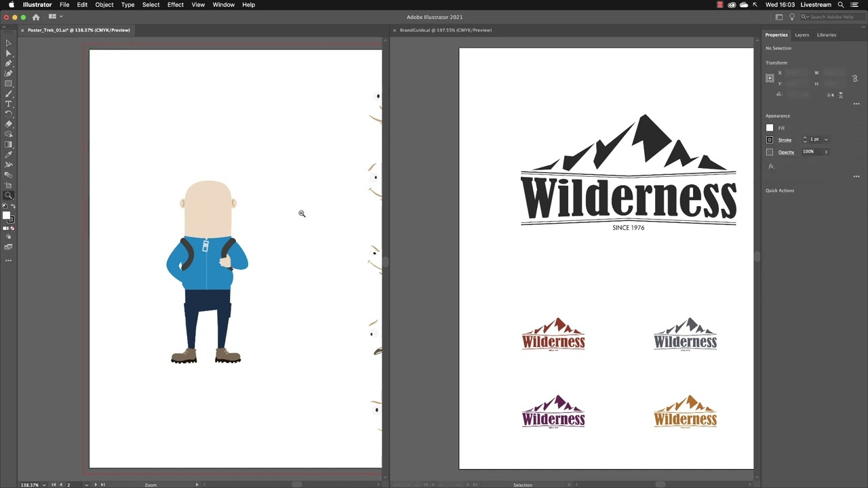Open more options in Appearance section
868x488 pixels.
click(x=856, y=176)
